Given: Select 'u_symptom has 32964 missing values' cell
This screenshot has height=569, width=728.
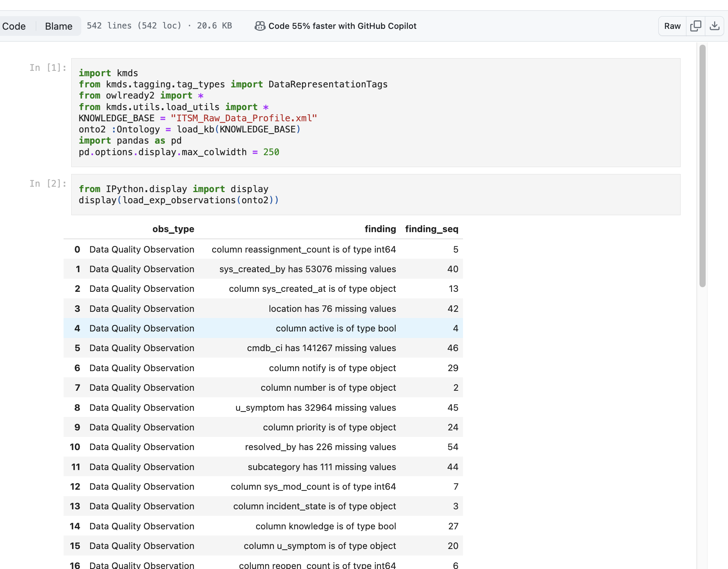Looking at the screenshot, I should (x=315, y=408).
